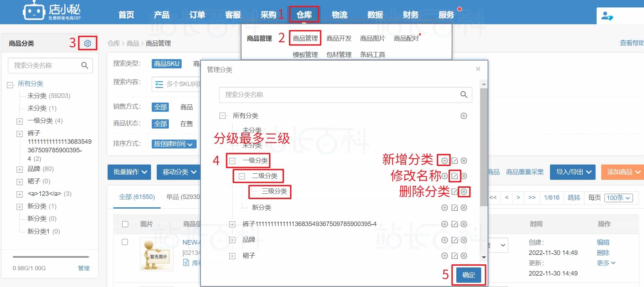This screenshot has height=287, width=644.
Task: Delete the 裤子 row in dialog
Action: point(464,224)
